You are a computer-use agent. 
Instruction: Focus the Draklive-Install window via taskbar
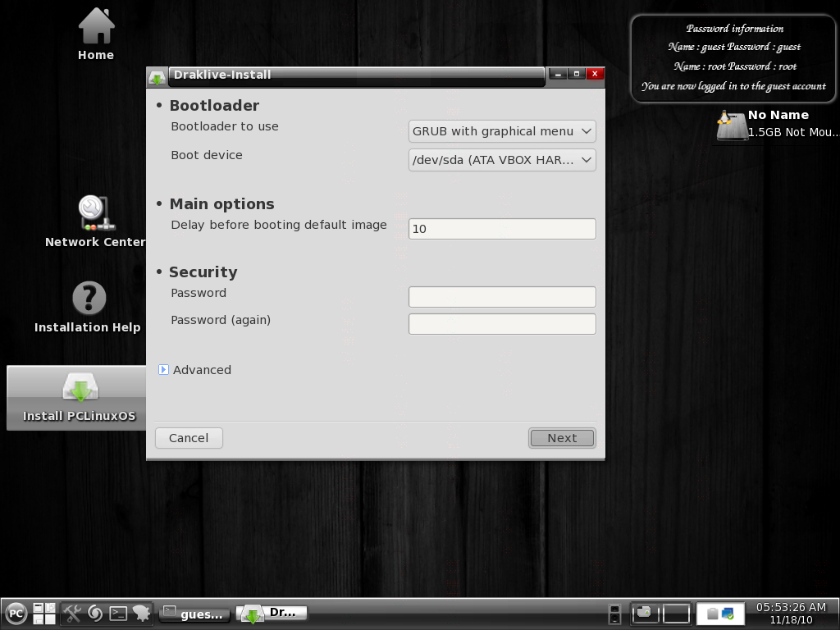click(x=272, y=613)
